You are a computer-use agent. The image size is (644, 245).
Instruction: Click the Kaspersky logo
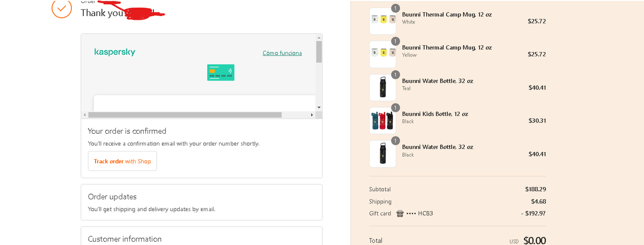click(115, 52)
